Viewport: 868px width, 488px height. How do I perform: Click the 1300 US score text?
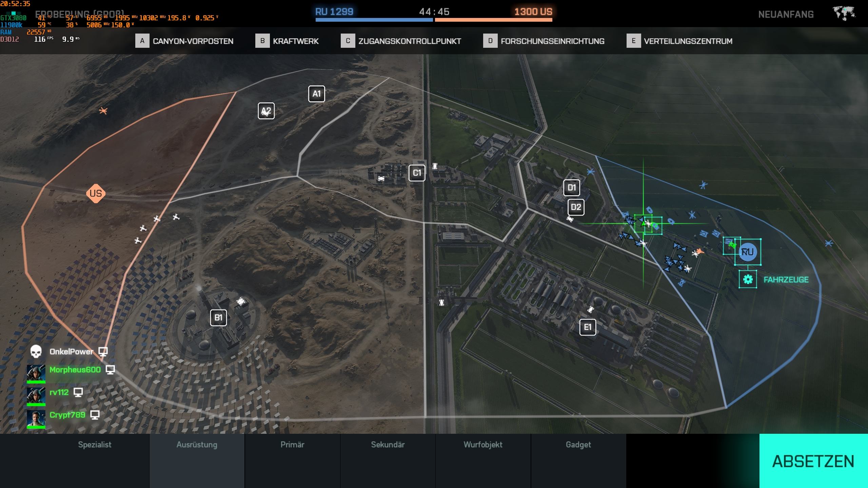[533, 12]
